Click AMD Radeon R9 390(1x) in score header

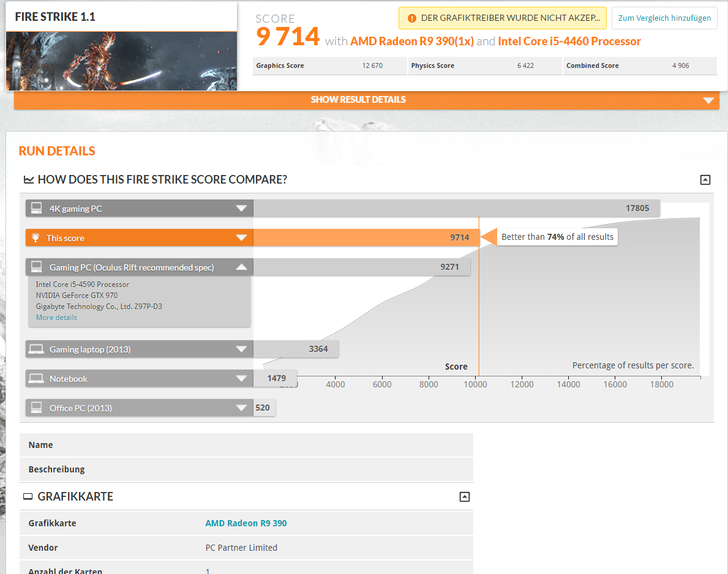tap(412, 41)
